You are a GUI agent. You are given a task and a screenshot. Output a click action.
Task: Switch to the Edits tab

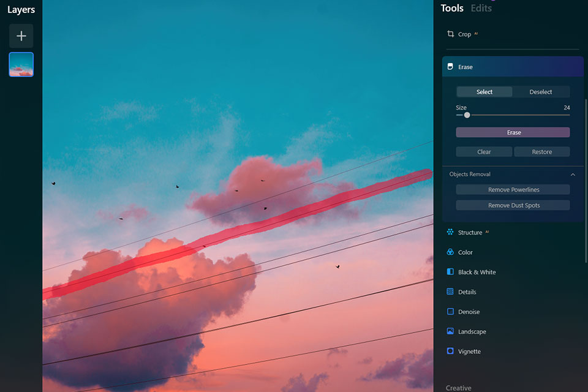(x=481, y=8)
